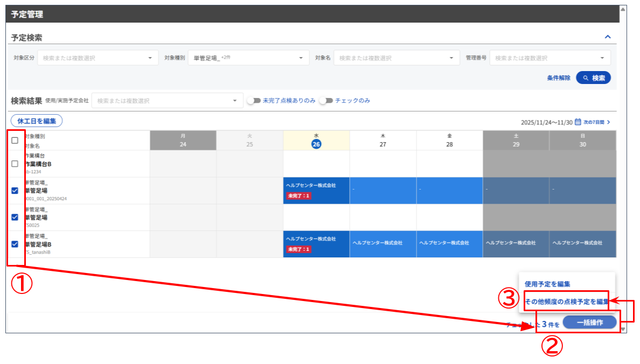Check the 作業構台B row checkbox
640x364 pixels.
pos(15,164)
